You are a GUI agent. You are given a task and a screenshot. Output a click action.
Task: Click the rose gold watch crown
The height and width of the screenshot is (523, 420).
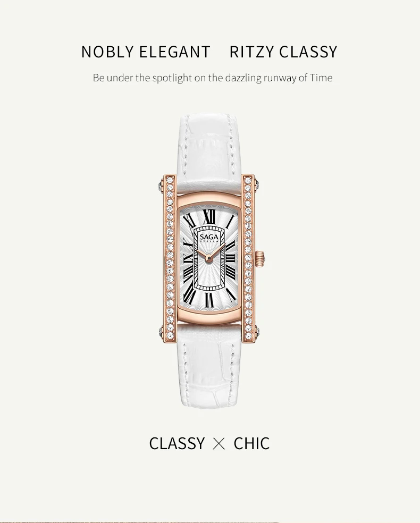coord(260,257)
